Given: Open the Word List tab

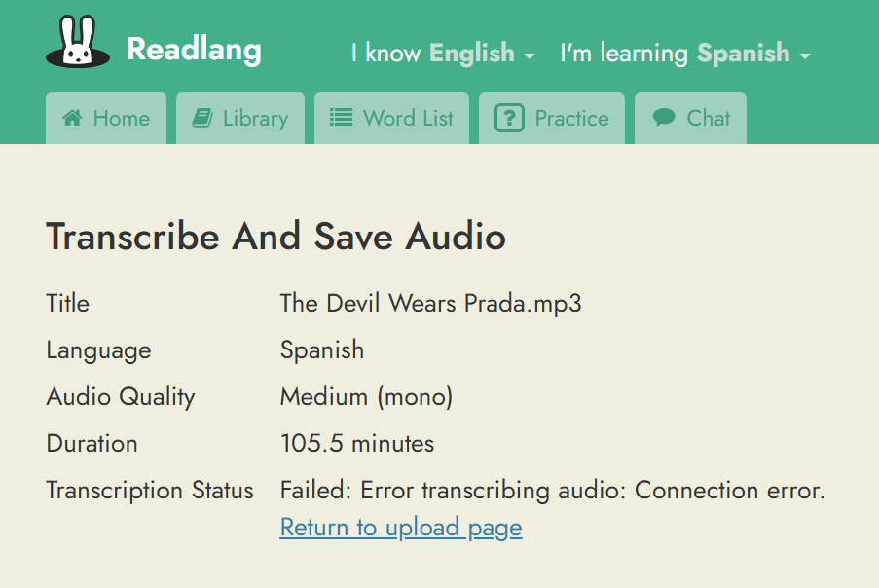Looking at the screenshot, I should click(391, 119).
